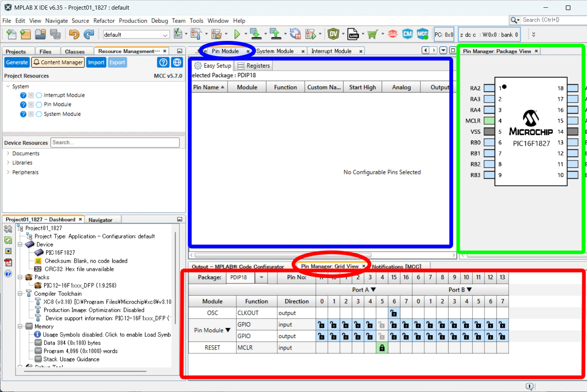Click the globe icon in Resource Management
This screenshot has width=587, height=392.
pos(177,62)
